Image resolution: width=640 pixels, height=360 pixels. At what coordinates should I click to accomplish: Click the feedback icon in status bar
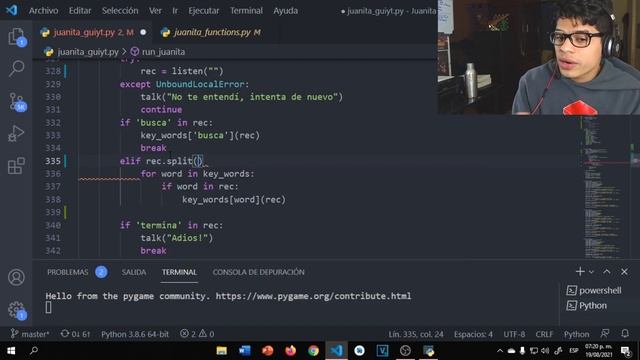click(x=605, y=334)
